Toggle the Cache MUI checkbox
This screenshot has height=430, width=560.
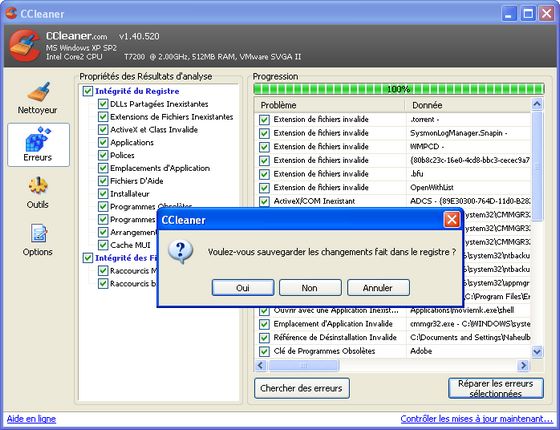click(103, 245)
